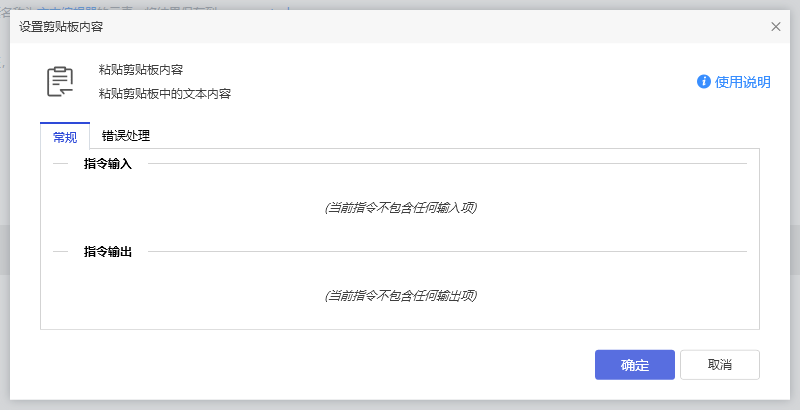Viewport: 800px width, 410px height.
Task: Click the empty output items placeholder text
Action: pos(400,295)
